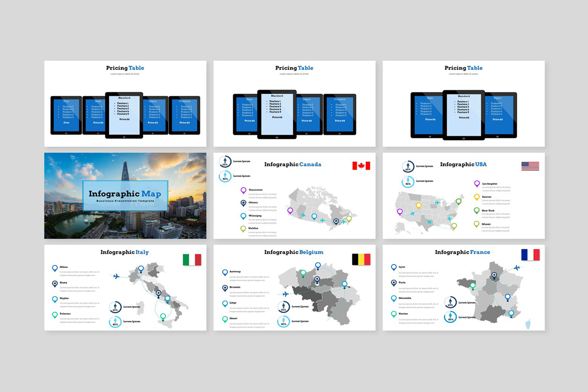This screenshot has width=588, height=392.
Task: Click the 80% progress ring on France slide
Action: point(450,316)
